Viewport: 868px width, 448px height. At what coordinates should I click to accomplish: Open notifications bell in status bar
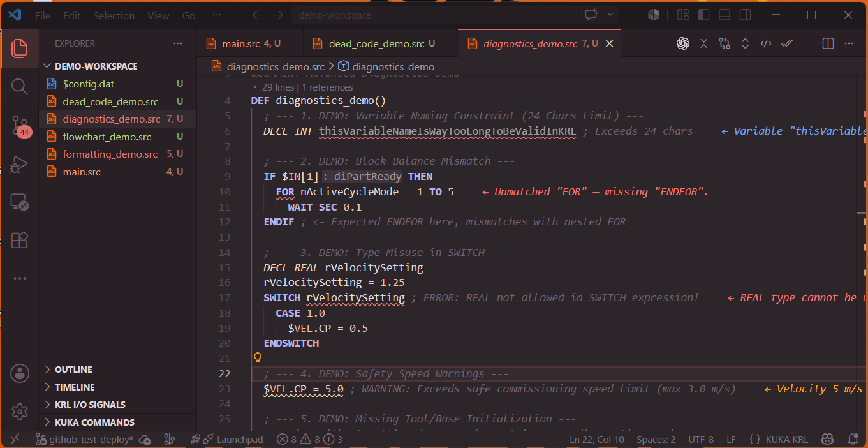point(853,440)
